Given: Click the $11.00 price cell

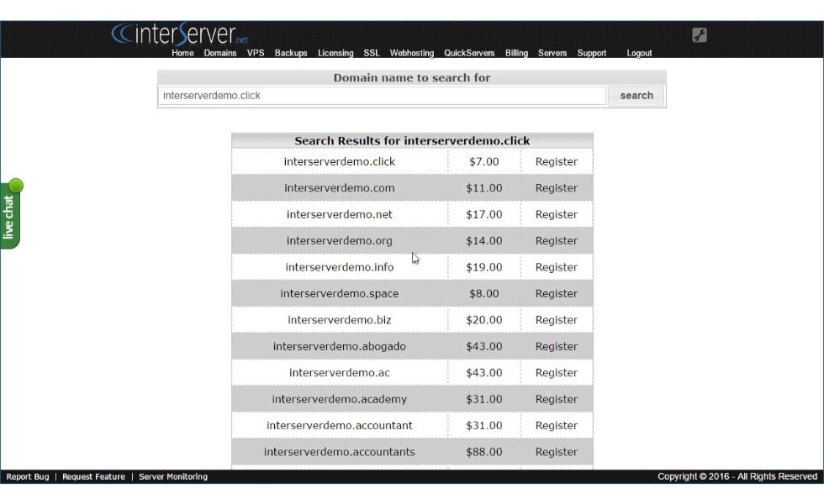Looking at the screenshot, I should [x=484, y=188].
